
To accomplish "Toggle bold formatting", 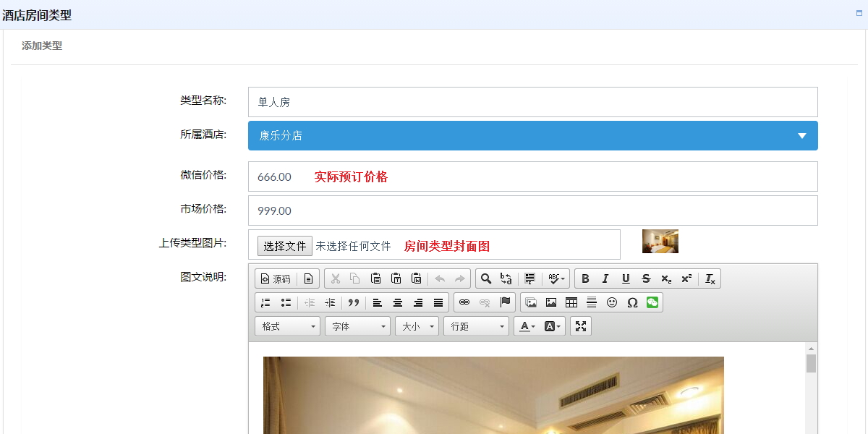I will [x=585, y=278].
